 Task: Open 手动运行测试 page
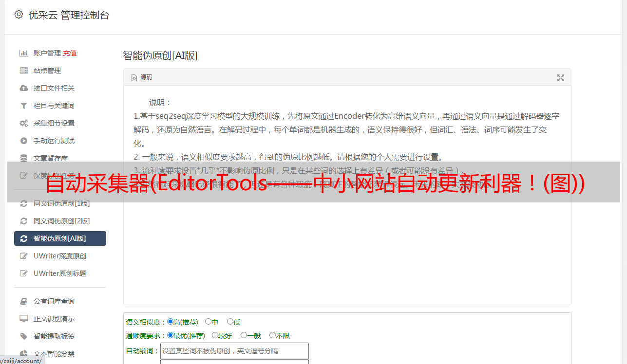pyautogui.click(x=54, y=141)
